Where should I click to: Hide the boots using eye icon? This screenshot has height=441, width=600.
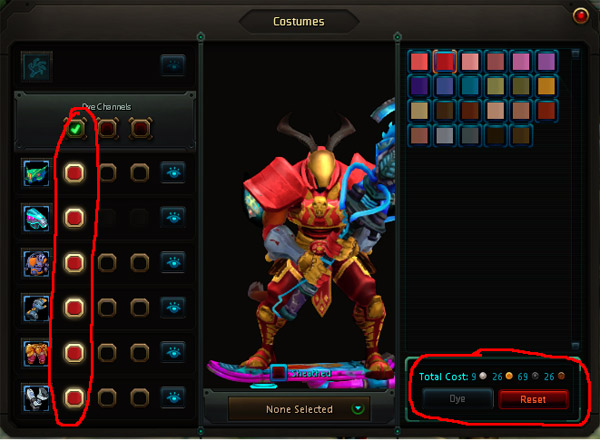(x=173, y=398)
